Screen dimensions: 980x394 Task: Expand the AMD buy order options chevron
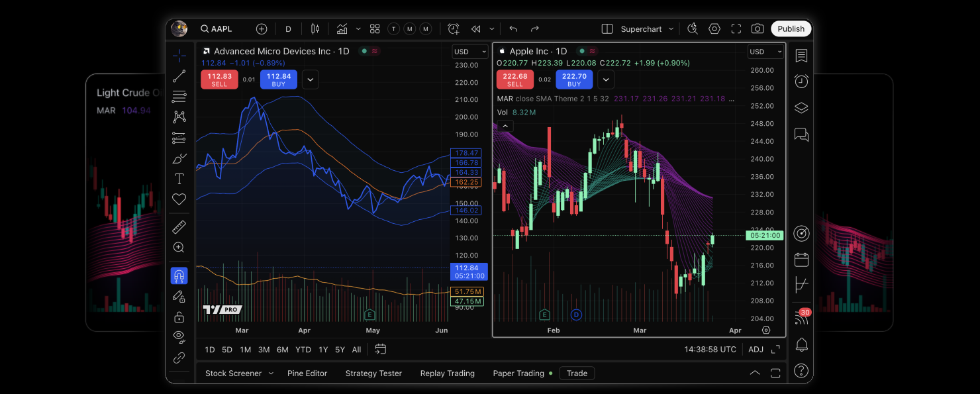tap(310, 79)
